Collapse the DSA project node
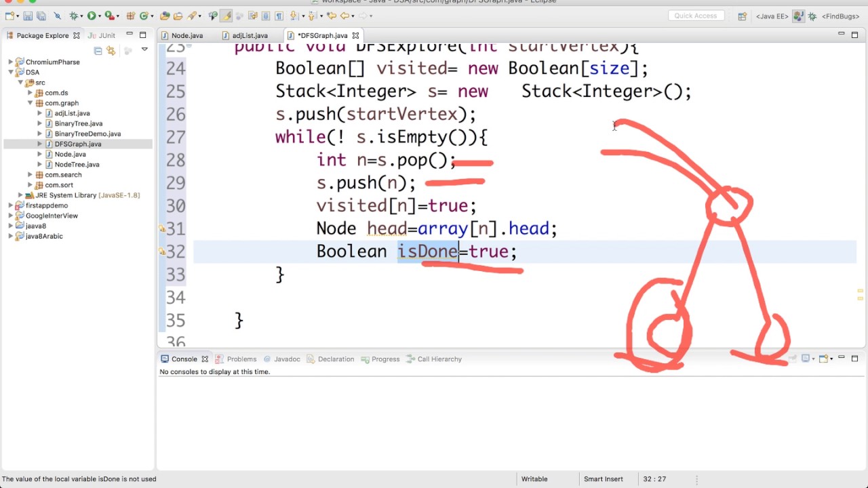Screen dimensions: 868x488 (11, 72)
